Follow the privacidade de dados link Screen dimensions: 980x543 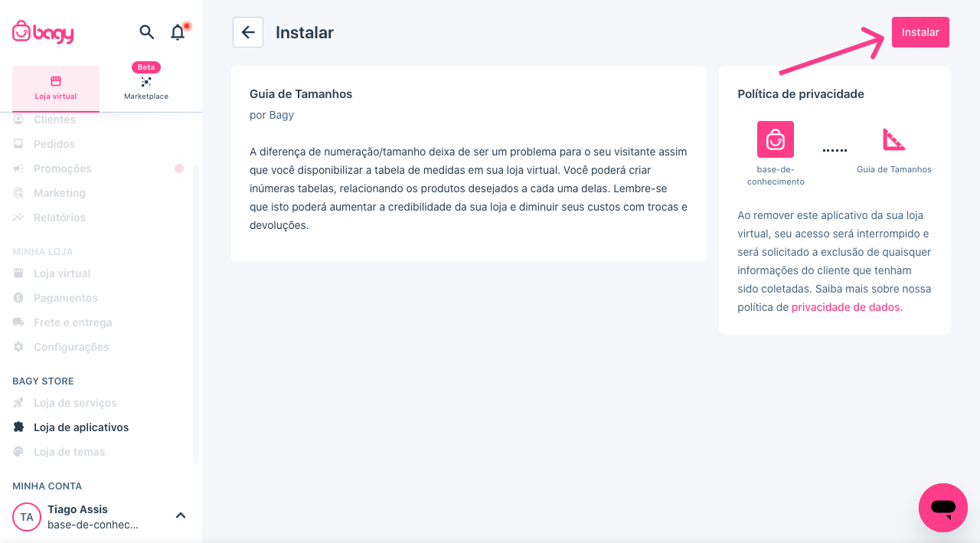coord(846,307)
